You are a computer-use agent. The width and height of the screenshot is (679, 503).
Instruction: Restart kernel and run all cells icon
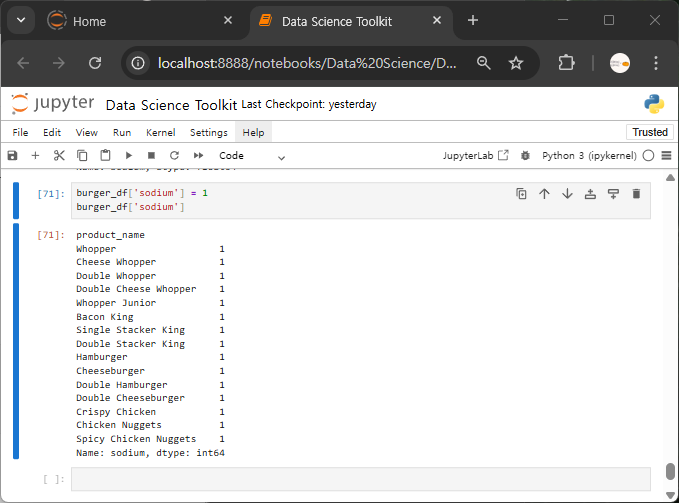pyautogui.click(x=198, y=155)
